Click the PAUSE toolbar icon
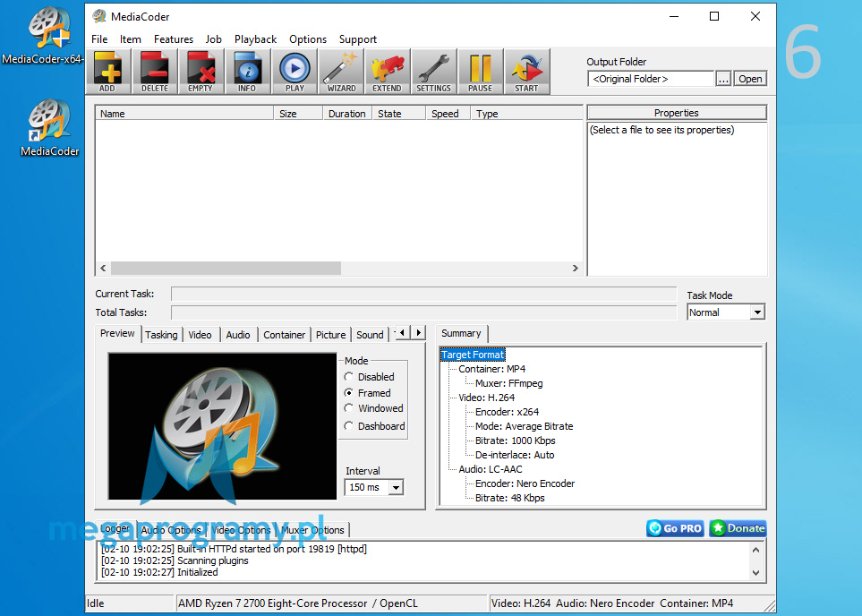 [x=481, y=72]
